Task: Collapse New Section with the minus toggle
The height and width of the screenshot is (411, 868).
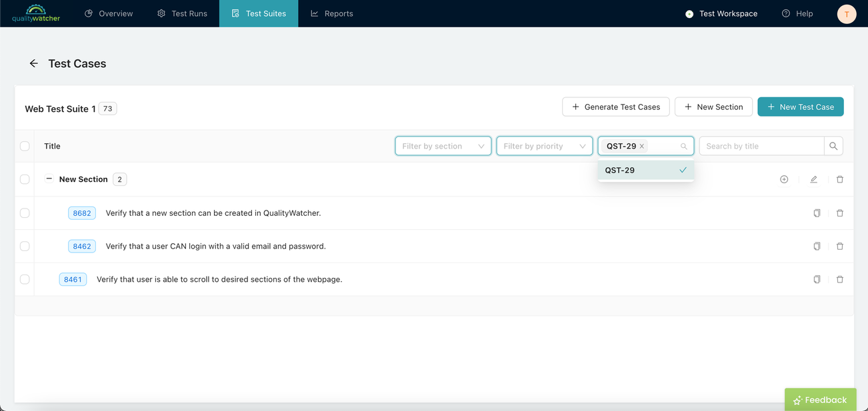Action: pyautogui.click(x=49, y=179)
